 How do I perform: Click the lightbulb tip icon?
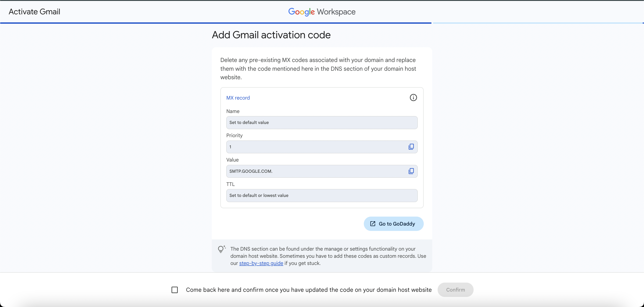(221, 249)
